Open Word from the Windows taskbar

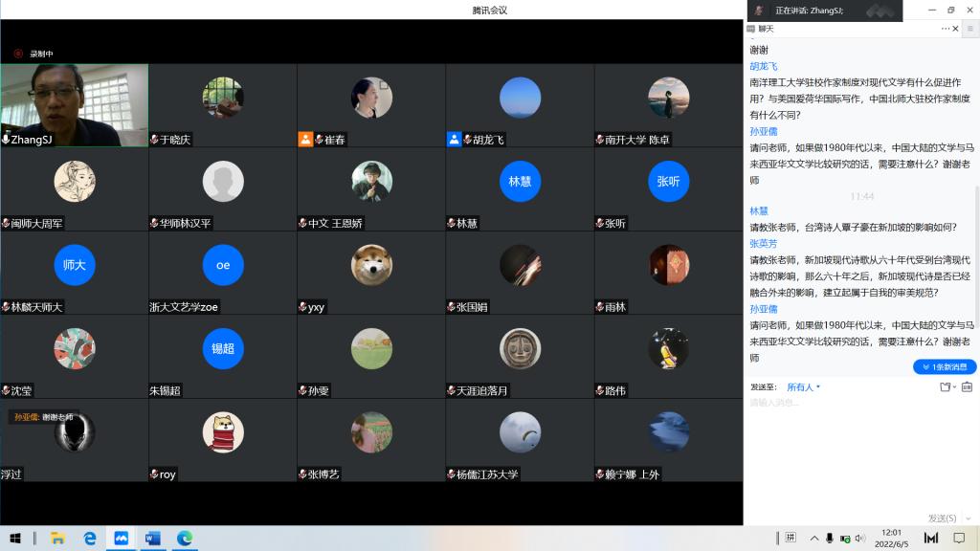(x=152, y=539)
